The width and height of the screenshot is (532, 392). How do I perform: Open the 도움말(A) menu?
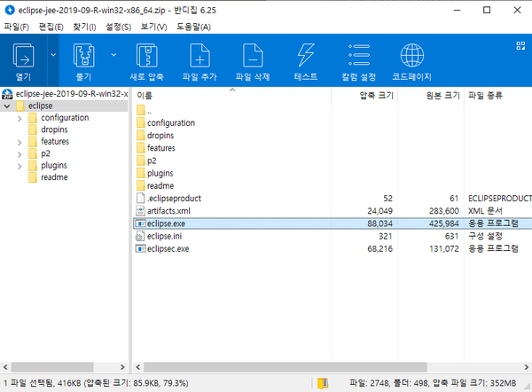coord(193,27)
